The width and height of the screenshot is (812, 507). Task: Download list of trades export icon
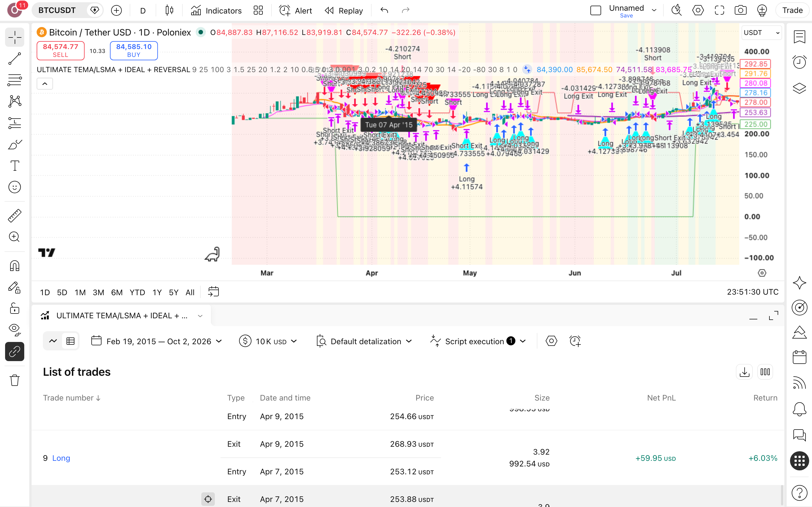[x=744, y=372]
